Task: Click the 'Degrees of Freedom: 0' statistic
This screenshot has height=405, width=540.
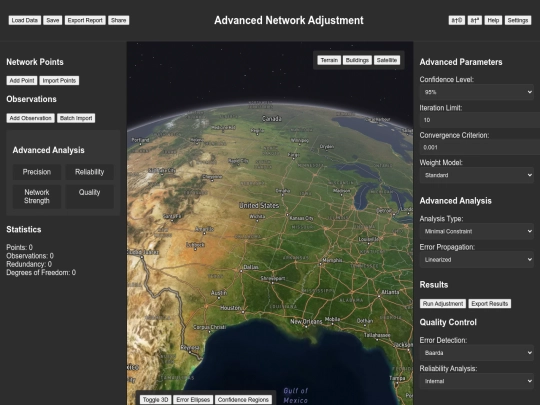Action: (x=41, y=272)
